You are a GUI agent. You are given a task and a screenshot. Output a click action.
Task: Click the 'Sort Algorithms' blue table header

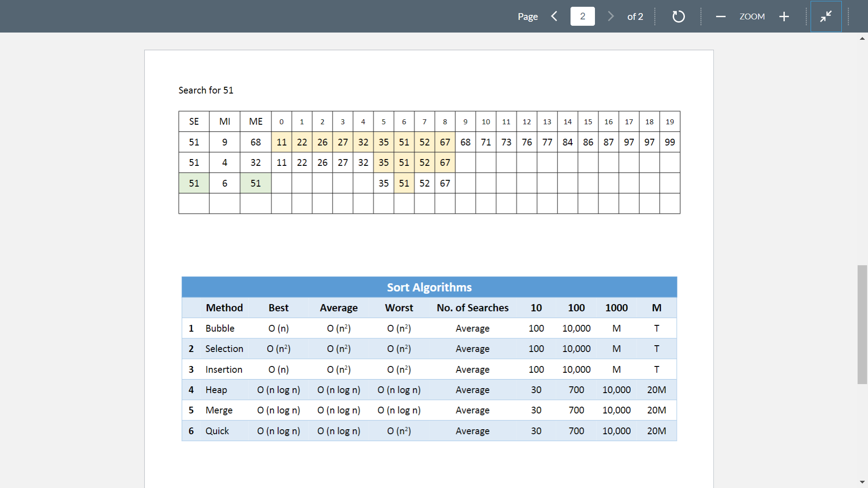click(x=429, y=287)
